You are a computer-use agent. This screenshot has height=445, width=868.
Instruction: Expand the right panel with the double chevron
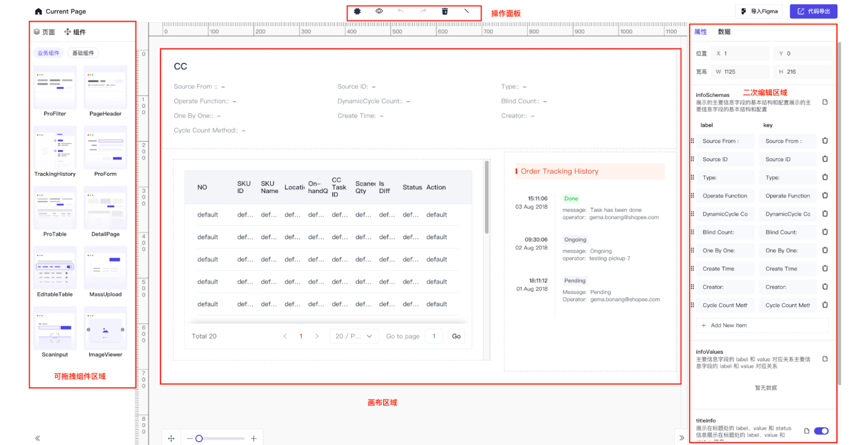pyautogui.click(x=682, y=438)
